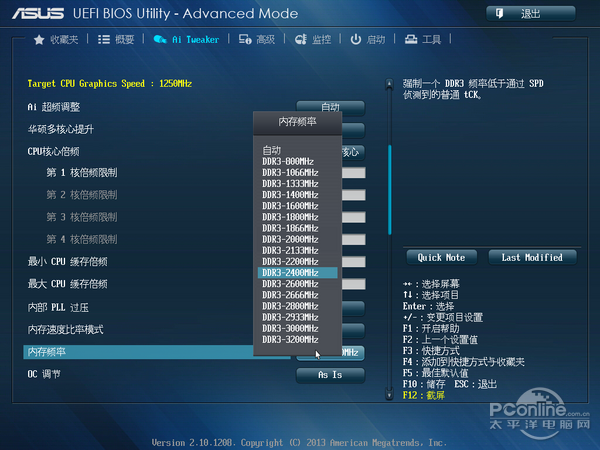Click the tools tab printer-like icon
This screenshot has width=600, height=450.
(411, 39)
